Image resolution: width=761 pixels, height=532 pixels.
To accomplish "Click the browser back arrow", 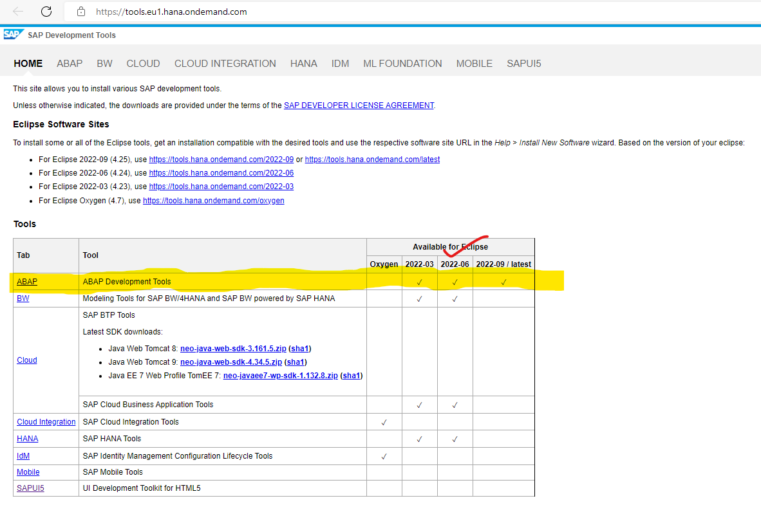I will (18, 12).
